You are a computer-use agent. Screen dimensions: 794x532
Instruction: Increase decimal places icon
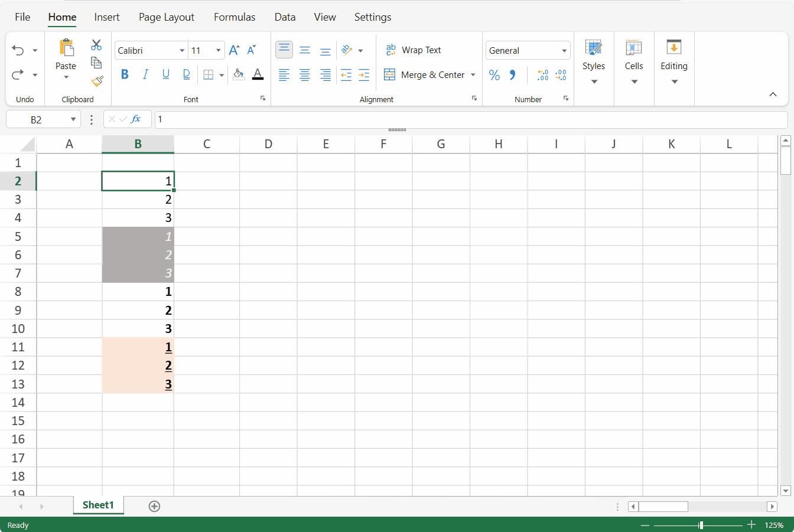click(542, 75)
